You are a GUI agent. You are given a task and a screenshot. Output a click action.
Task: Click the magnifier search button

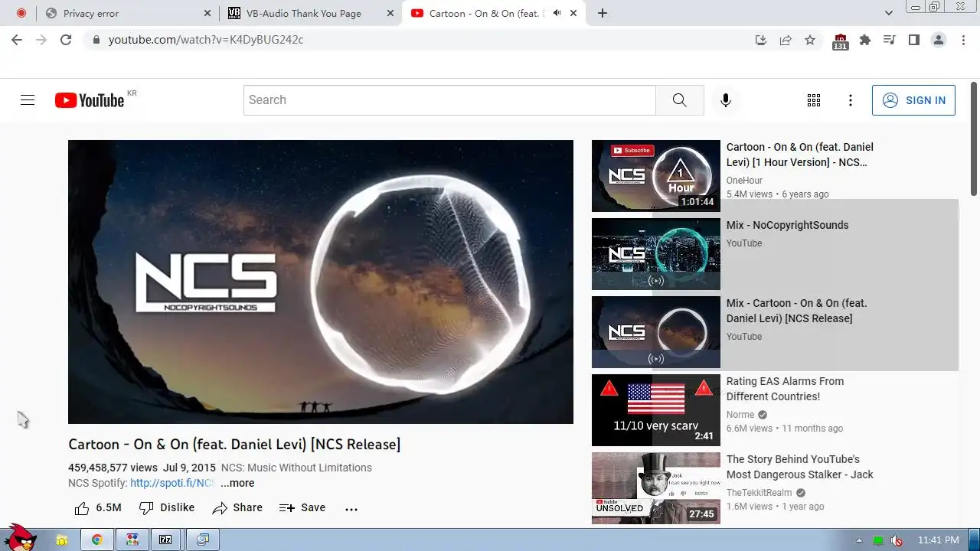click(x=680, y=100)
